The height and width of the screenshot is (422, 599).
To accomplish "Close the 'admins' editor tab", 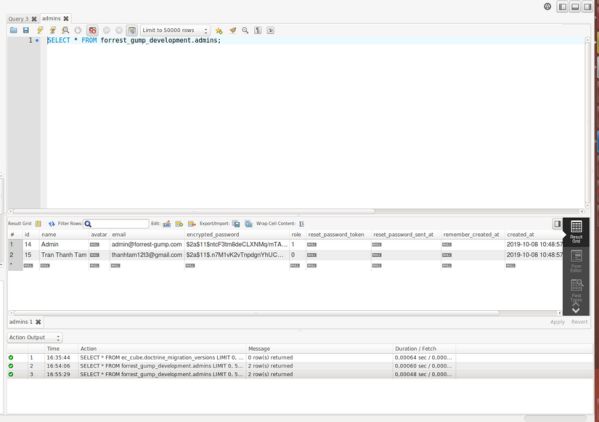I will 66,18.
